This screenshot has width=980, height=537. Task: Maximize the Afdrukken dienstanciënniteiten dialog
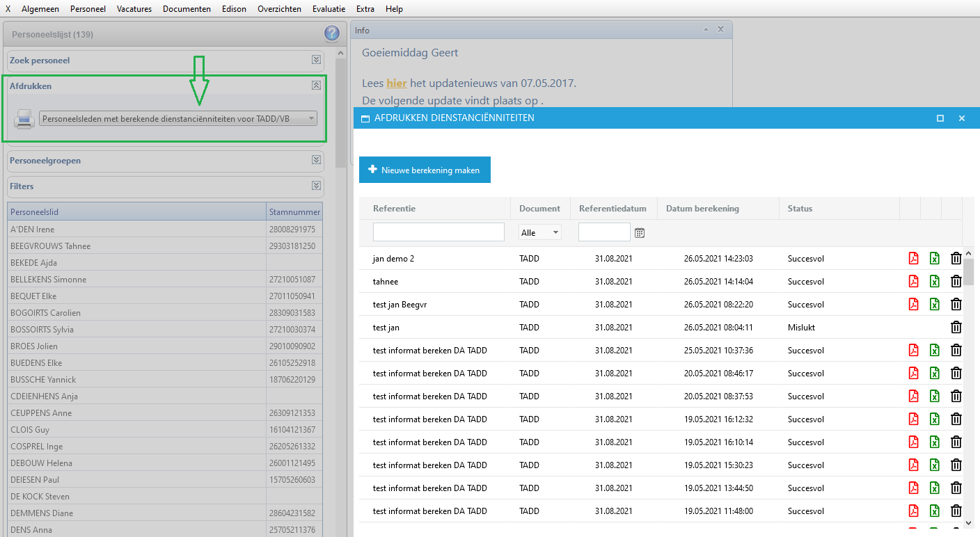click(x=940, y=118)
